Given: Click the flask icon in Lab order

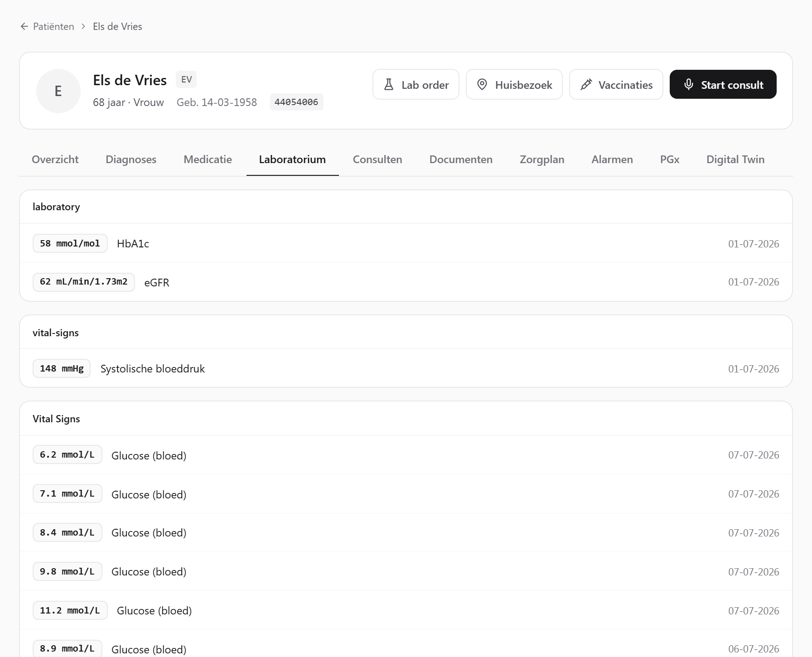Looking at the screenshot, I should 389,85.
